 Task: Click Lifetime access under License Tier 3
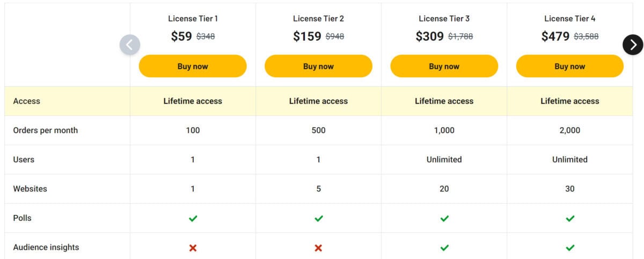pyautogui.click(x=444, y=101)
